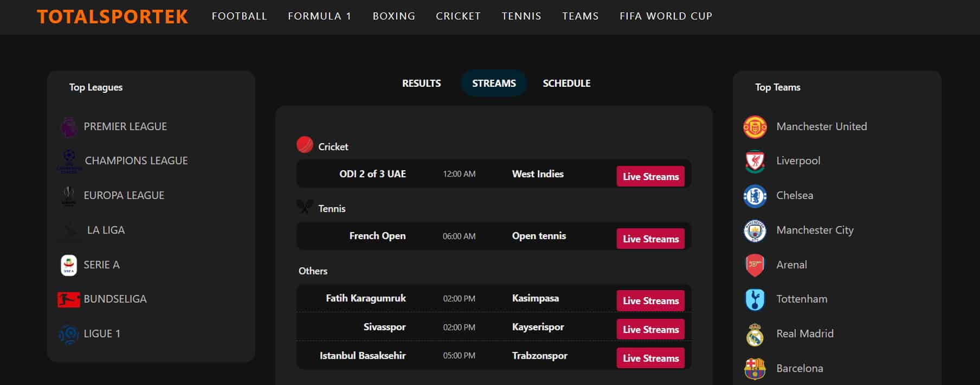This screenshot has width=980, height=385.
Task: Click the Sivasspor team name
Action: tap(385, 327)
